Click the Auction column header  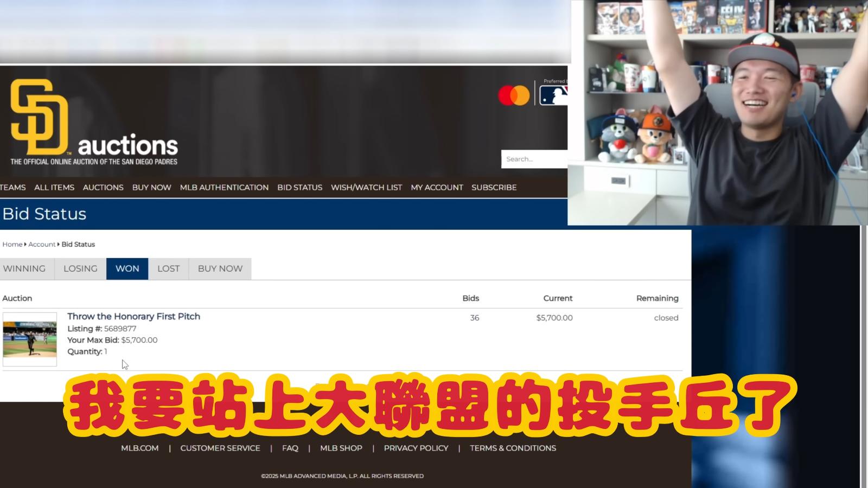coord(17,298)
